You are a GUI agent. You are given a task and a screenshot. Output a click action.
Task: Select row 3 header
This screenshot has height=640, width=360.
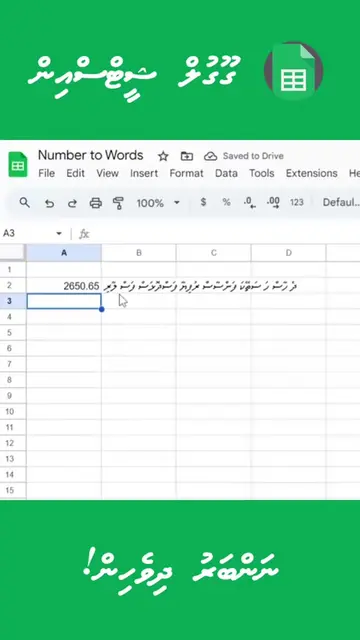click(13, 301)
